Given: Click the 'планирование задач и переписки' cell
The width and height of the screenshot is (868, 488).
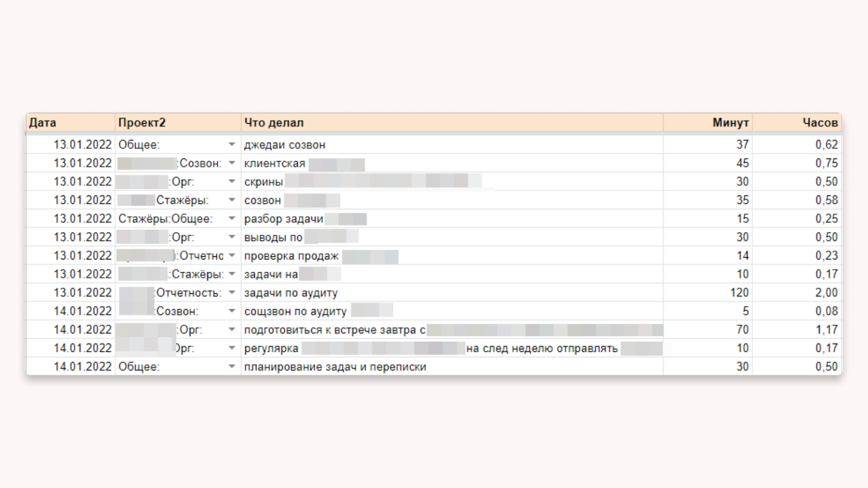Looking at the screenshot, I should tap(452, 367).
